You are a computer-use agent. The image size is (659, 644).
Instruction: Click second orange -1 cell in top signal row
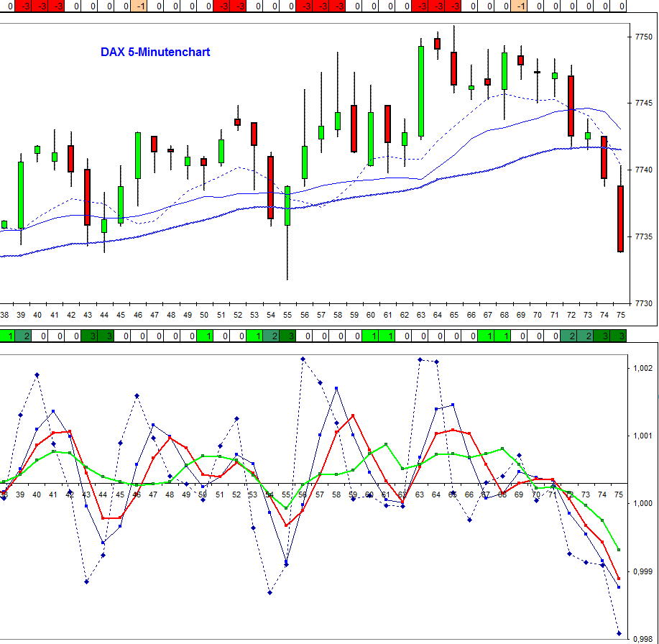pyautogui.click(x=521, y=6)
